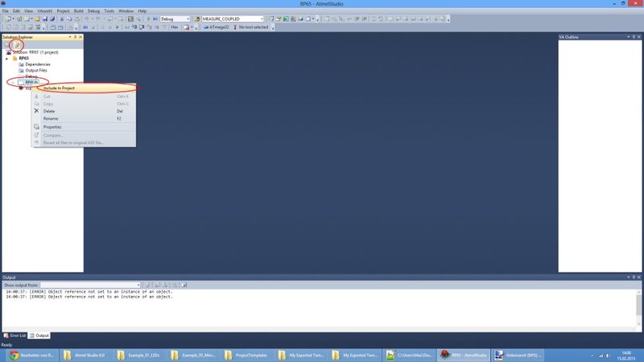Select Include In Project from context menu
644x362 pixels.
point(60,88)
